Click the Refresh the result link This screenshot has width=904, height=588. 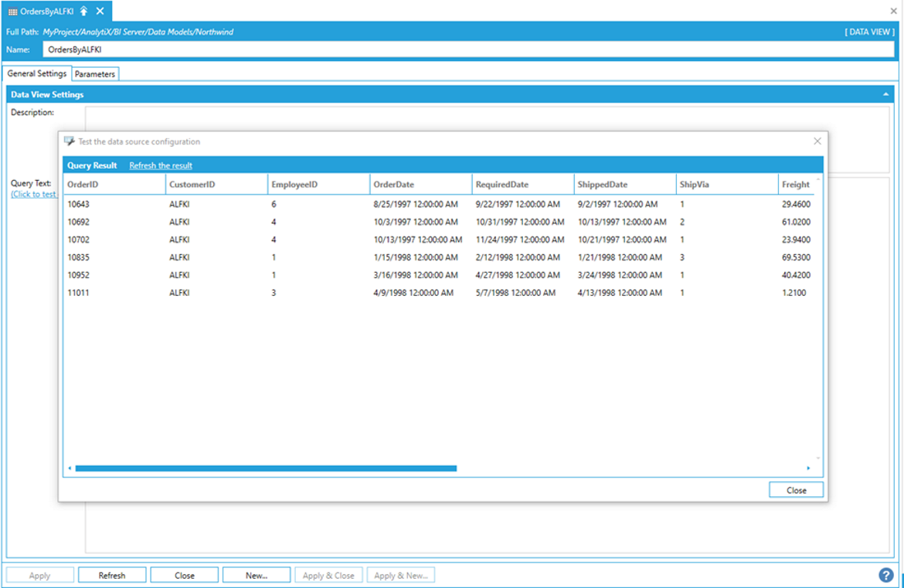pyautogui.click(x=161, y=165)
